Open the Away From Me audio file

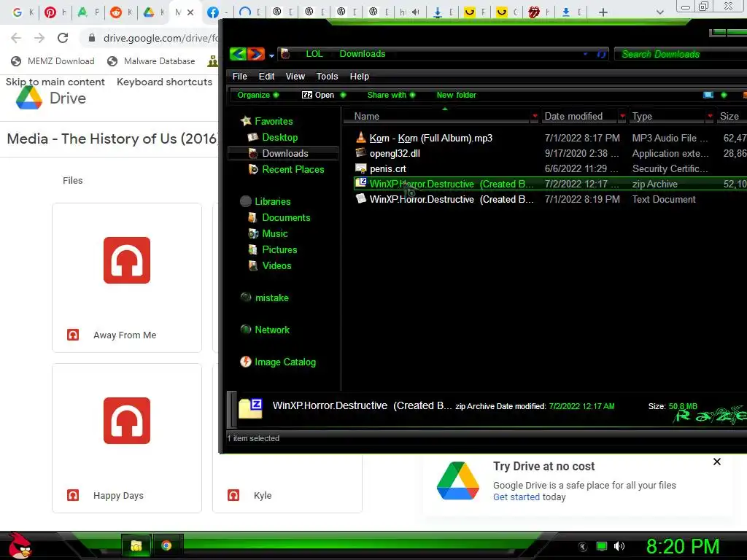[127, 278]
